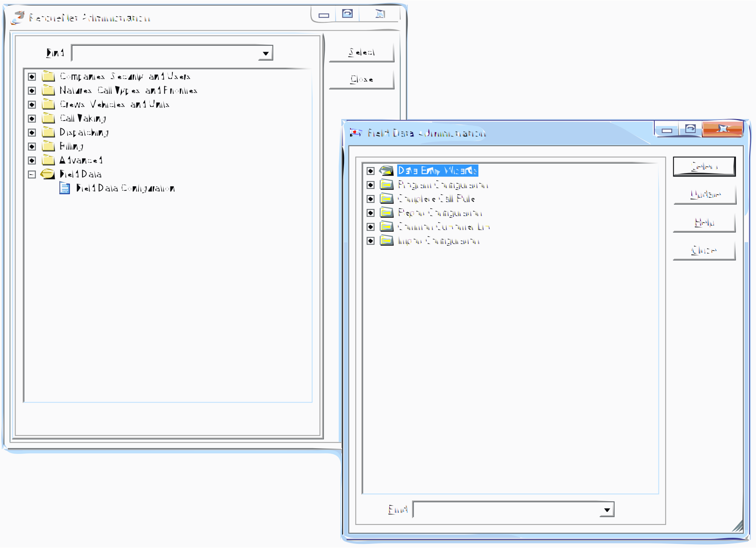Click Select button in RescueNet Administration

(361, 53)
